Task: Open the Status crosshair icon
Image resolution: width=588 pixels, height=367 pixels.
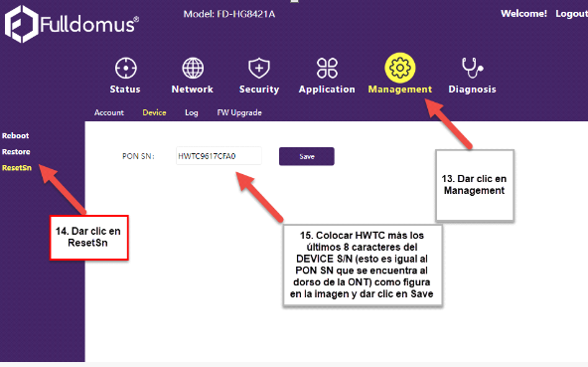Action: [125, 68]
